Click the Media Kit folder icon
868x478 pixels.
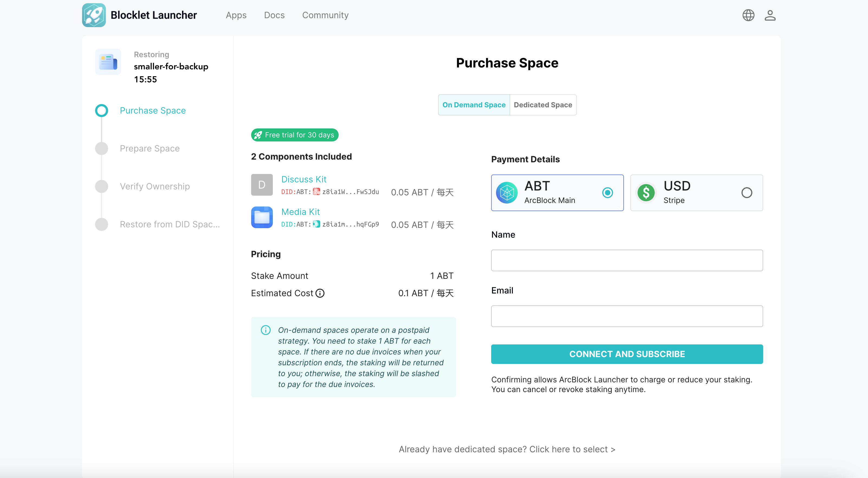tap(262, 217)
